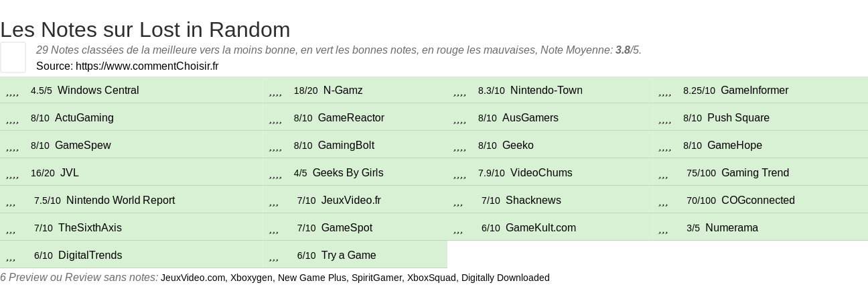Click the Nintendo World Report entry
The width and height of the screenshot is (868, 285).
point(121,201)
